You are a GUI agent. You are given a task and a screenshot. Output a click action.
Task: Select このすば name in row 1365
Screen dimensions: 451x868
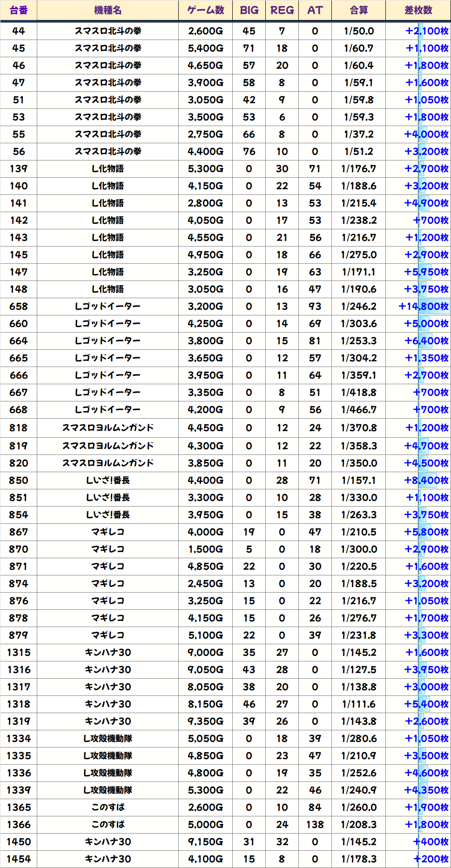tap(108, 808)
